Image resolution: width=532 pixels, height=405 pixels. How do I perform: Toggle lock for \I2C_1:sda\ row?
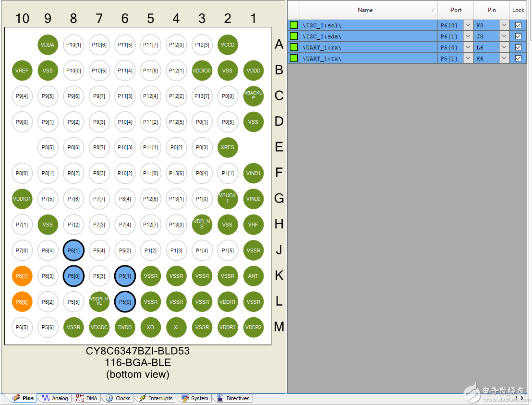[x=518, y=36]
